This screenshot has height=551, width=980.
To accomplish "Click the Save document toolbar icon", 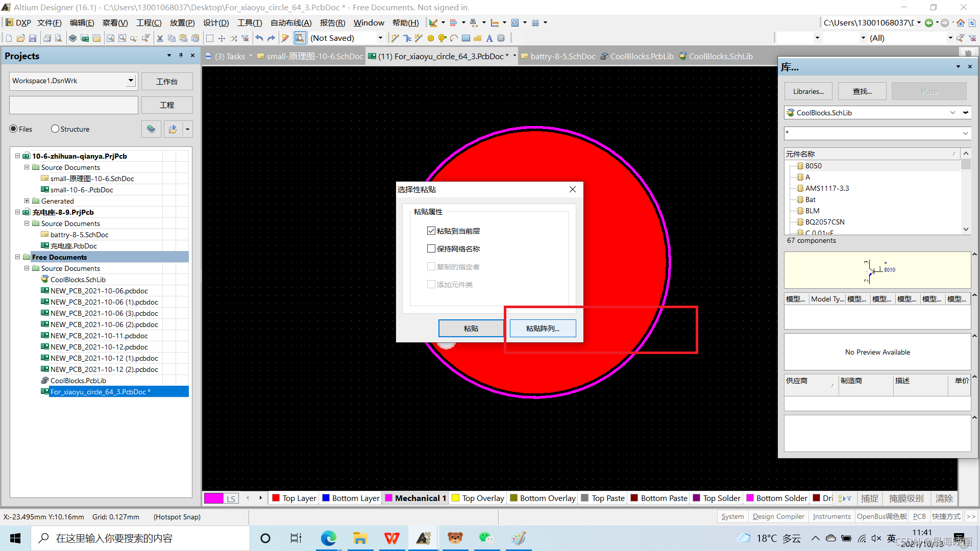I will (x=33, y=38).
